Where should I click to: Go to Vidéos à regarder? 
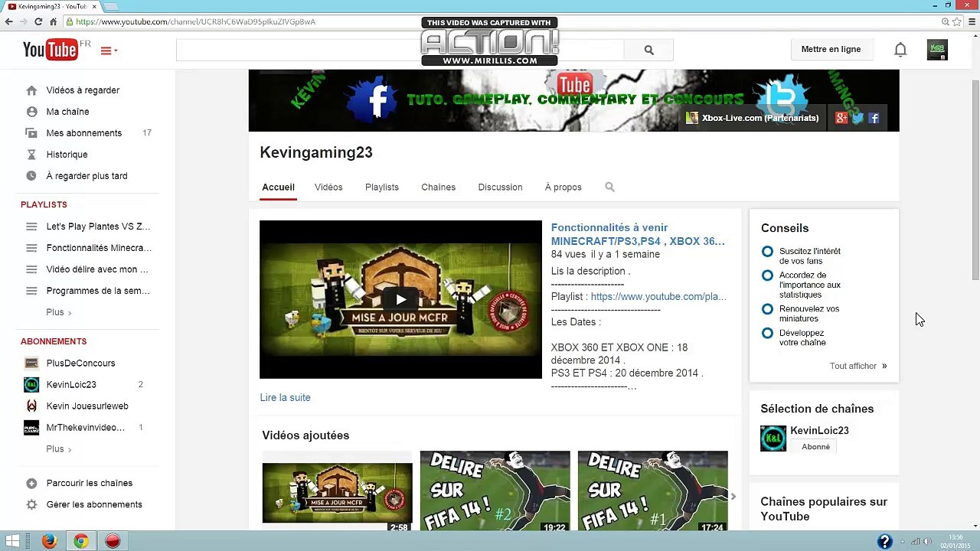point(83,90)
